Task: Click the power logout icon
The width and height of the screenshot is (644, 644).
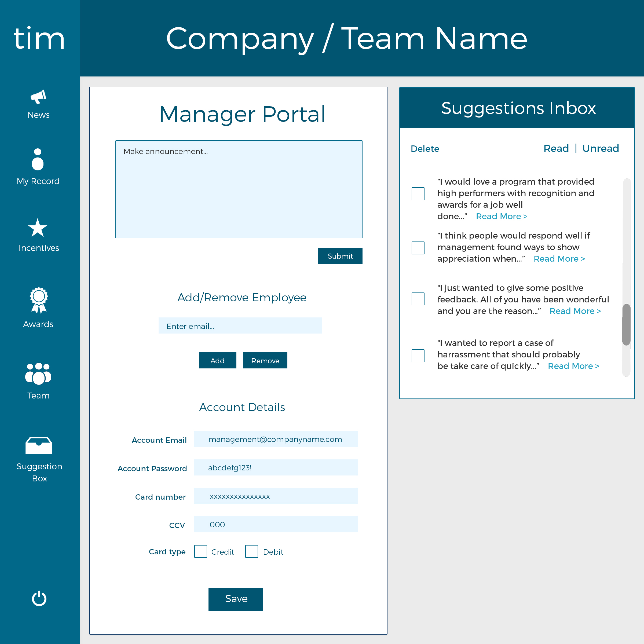Action: (39, 598)
